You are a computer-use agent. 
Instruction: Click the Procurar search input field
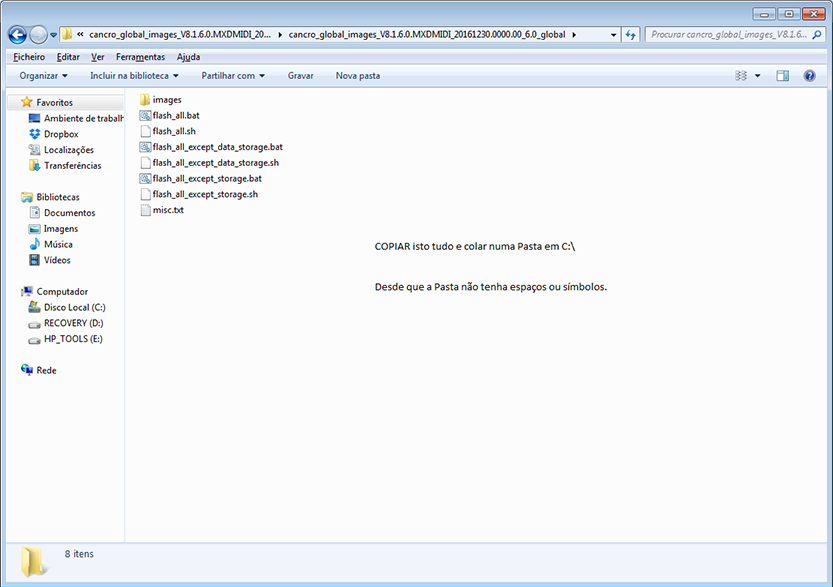point(725,35)
